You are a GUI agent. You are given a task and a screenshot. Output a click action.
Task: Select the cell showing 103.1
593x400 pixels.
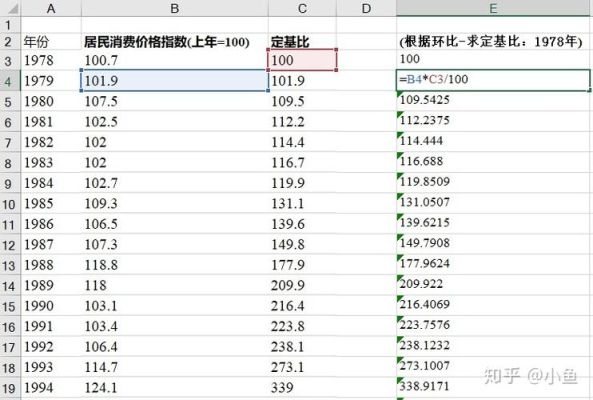point(175,305)
